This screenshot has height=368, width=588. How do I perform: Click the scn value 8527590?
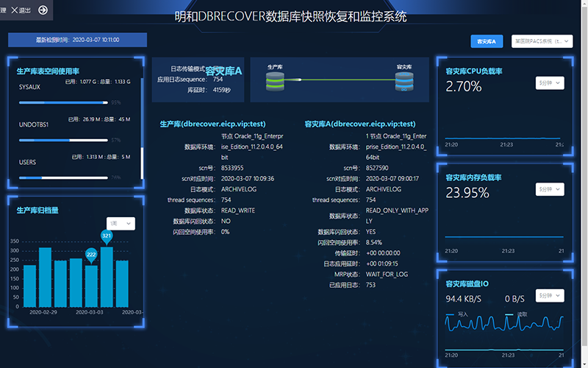[x=377, y=168]
